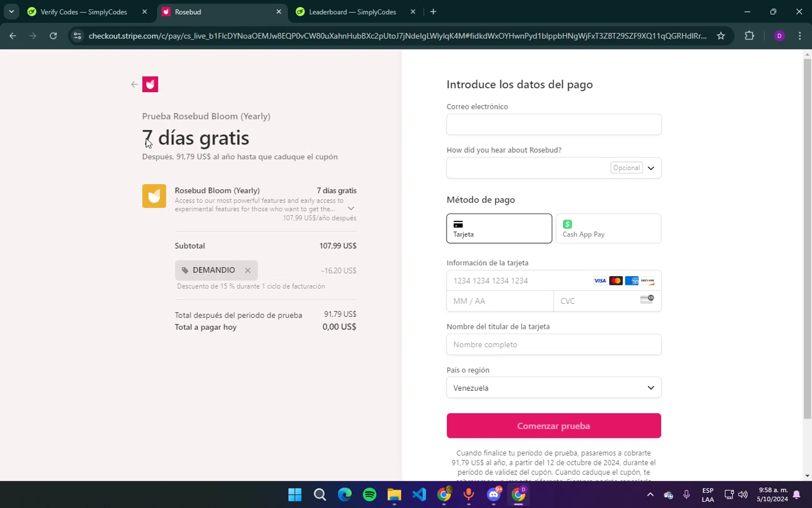
Task: Click the American Express logo
Action: point(632,281)
